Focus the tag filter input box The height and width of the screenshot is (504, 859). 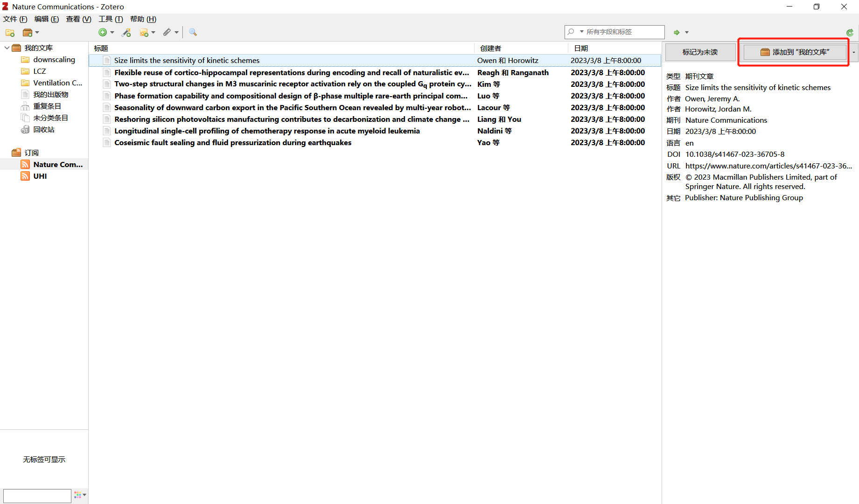point(37,496)
